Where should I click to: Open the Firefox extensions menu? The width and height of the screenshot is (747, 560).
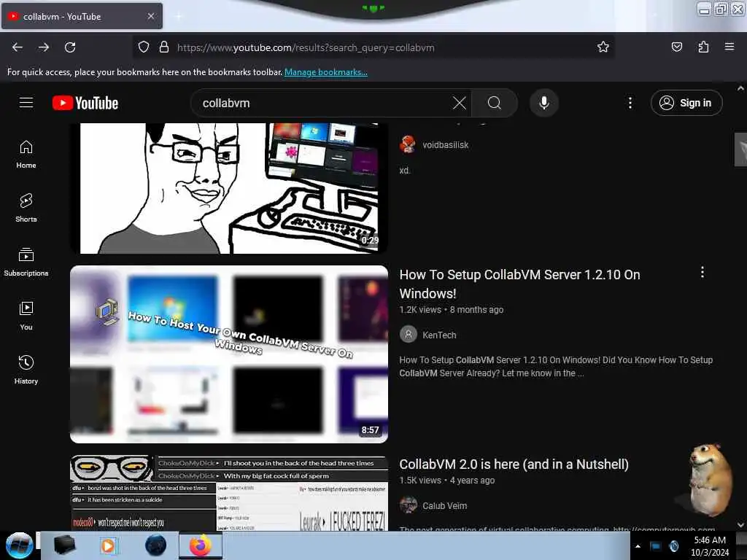(x=703, y=47)
